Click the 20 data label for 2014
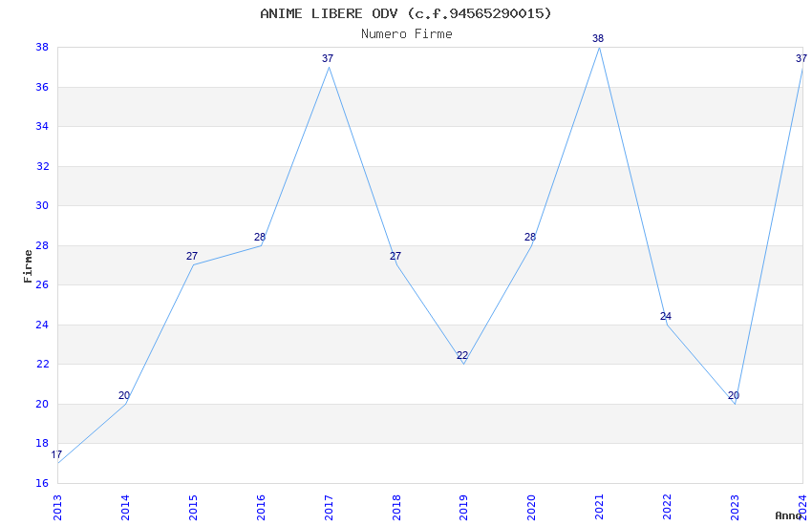This screenshot has width=812, height=525. (x=124, y=396)
